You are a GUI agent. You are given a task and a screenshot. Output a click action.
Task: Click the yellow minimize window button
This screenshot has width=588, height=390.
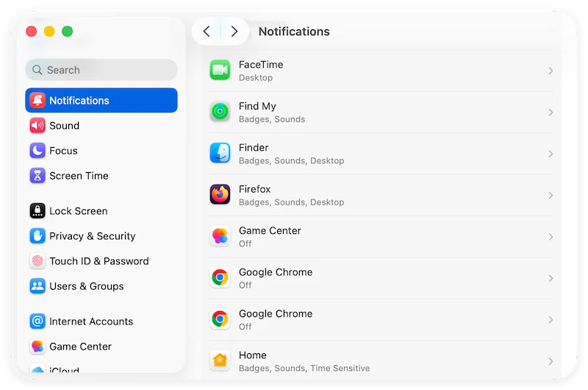[x=49, y=32]
